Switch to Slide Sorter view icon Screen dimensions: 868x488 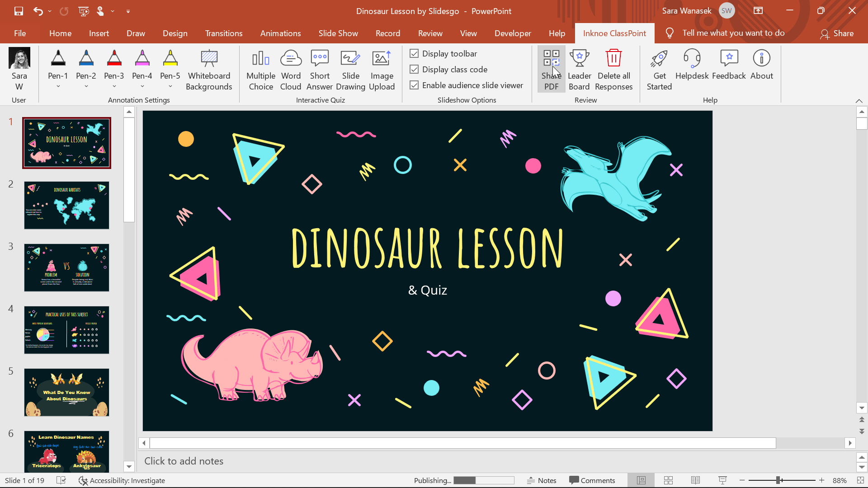pyautogui.click(x=668, y=480)
